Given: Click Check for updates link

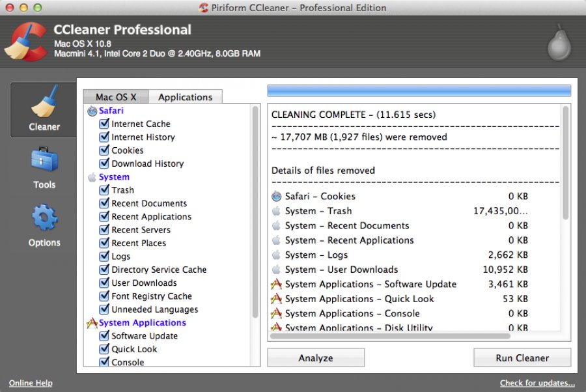Looking at the screenshot, I should (x=537, y=383).
